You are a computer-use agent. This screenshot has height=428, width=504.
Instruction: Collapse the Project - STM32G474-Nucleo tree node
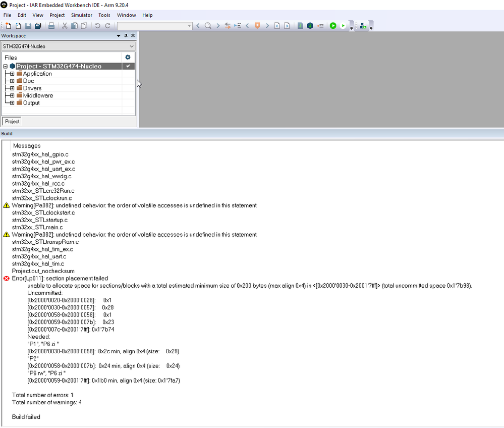point(5,66)
